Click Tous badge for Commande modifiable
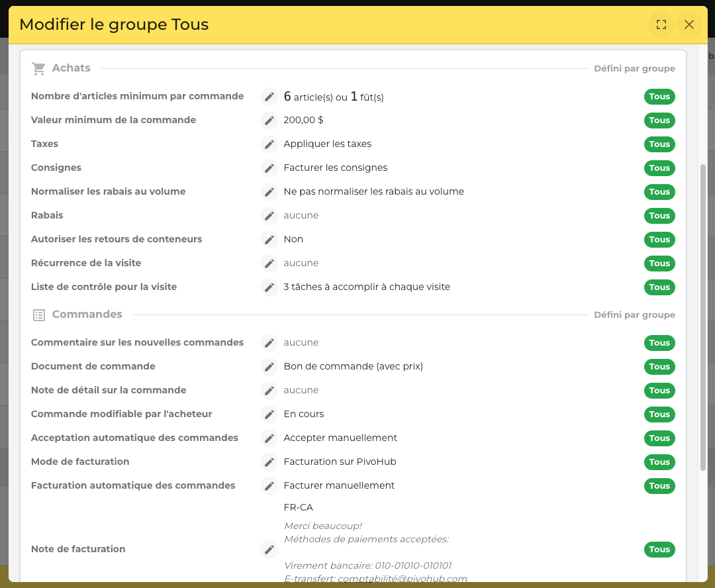Viewport: 715px width, 588px height. pyautogui.click(x=659, y=415)
